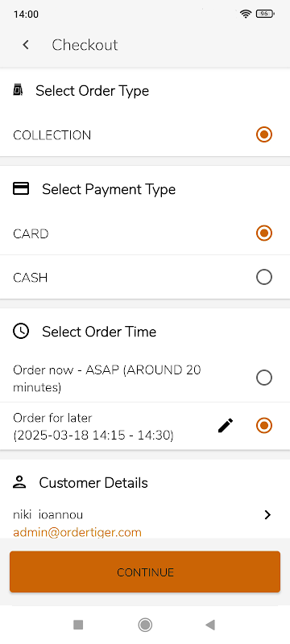Tap the battery indicator in status bar

[265, 14]
